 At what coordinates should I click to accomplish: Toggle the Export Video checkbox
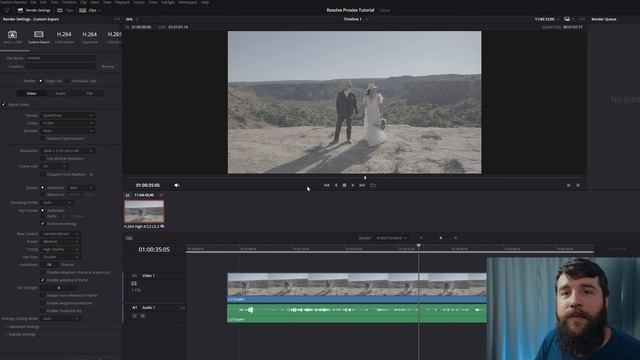4,104
